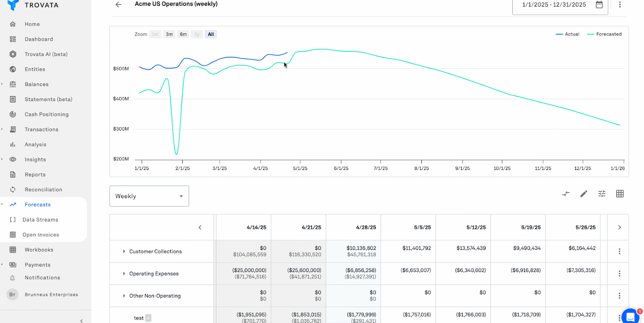Click the pencil edit icon
This screenshot has height=323, width=644.
[x=584, y=194]
